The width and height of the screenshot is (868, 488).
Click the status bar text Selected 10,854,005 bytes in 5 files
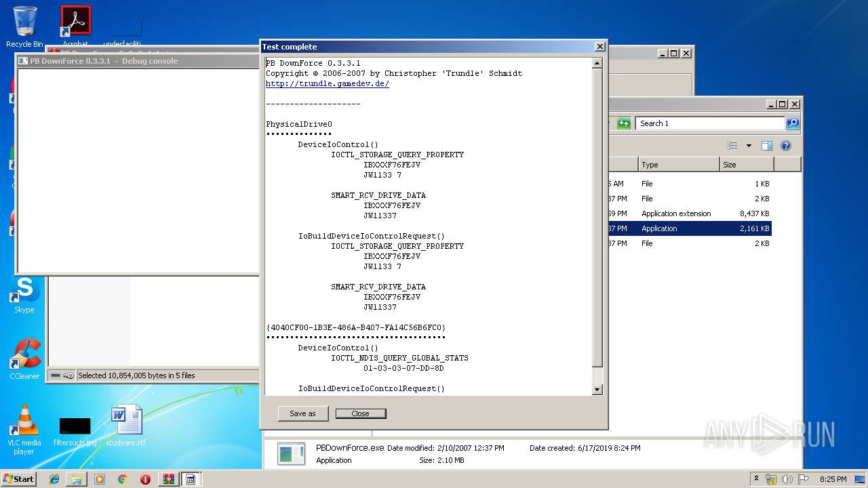click(x=136, y=375)
